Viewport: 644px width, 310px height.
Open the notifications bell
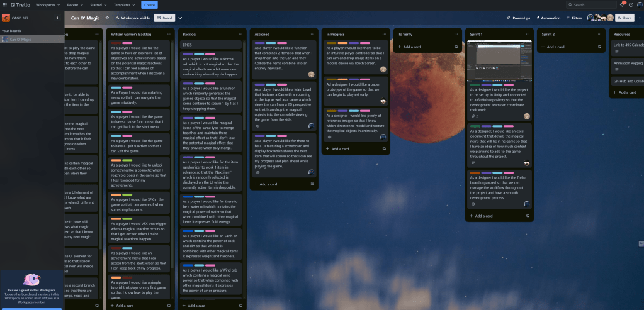622,4
